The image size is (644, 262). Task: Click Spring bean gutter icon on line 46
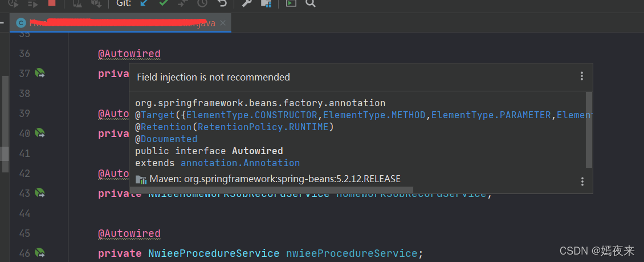pos(40,252)
